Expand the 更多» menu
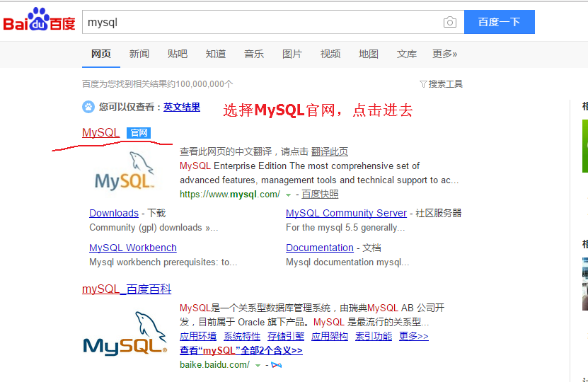Screen dimensions: 588x382 tap(445, 54)
